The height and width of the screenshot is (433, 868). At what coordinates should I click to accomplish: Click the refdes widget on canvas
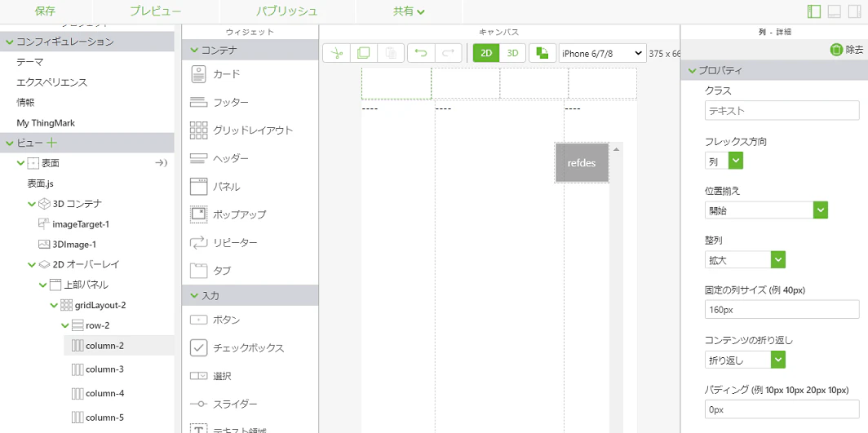pos(582,163)
